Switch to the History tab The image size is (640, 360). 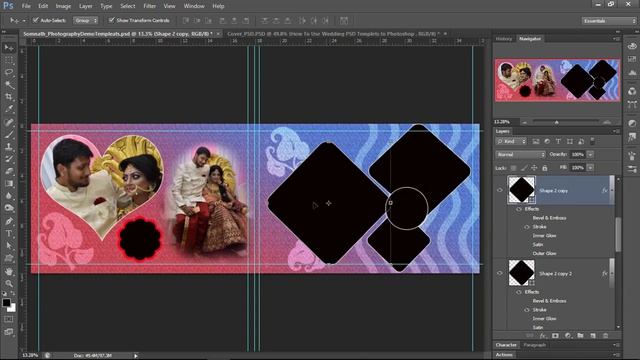pos(504,39)
